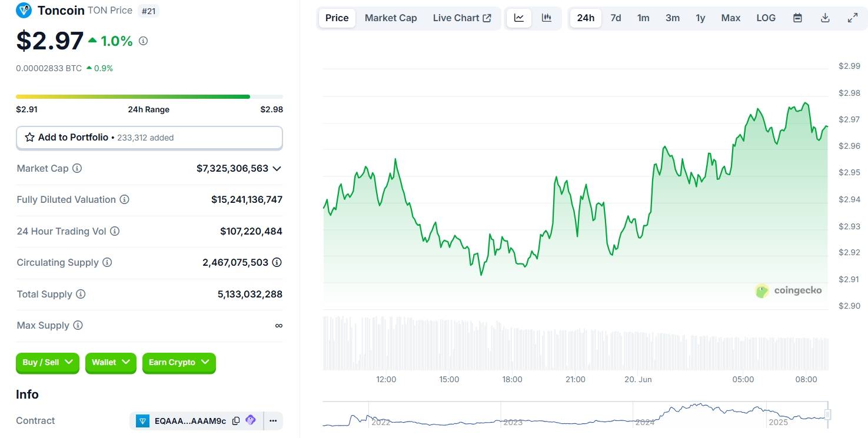Click the star icon in Add to Portfolio
The height and width of the screenshot is (438, 868).
tap(29, 137)
